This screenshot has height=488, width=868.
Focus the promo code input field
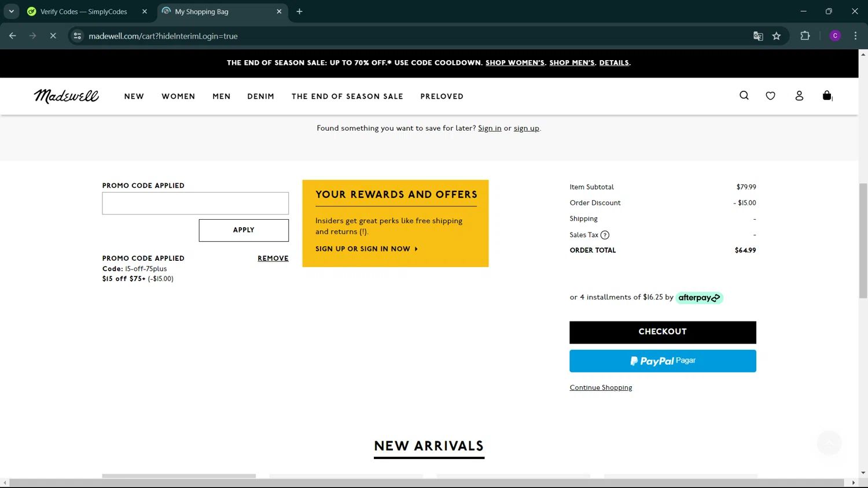point(196,204)
